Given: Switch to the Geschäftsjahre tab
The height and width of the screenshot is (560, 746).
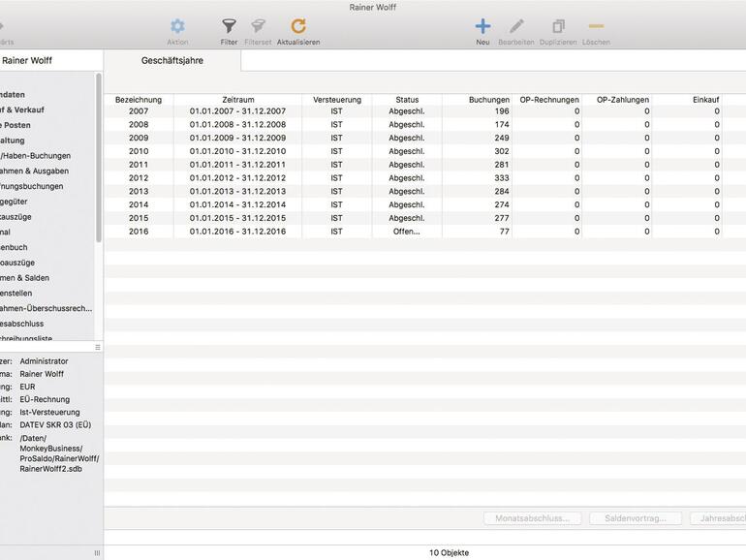Looking at the screenshot, I should click(172, 60).
